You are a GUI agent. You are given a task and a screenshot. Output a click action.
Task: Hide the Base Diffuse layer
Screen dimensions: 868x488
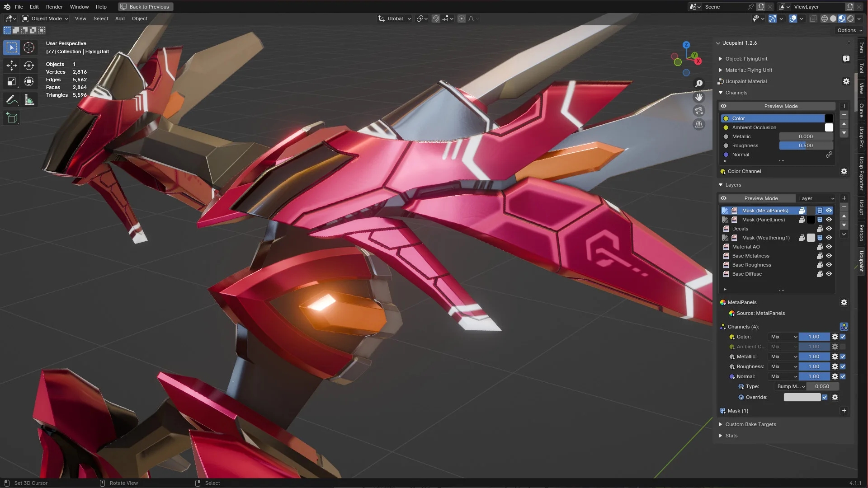click(829, 274)
